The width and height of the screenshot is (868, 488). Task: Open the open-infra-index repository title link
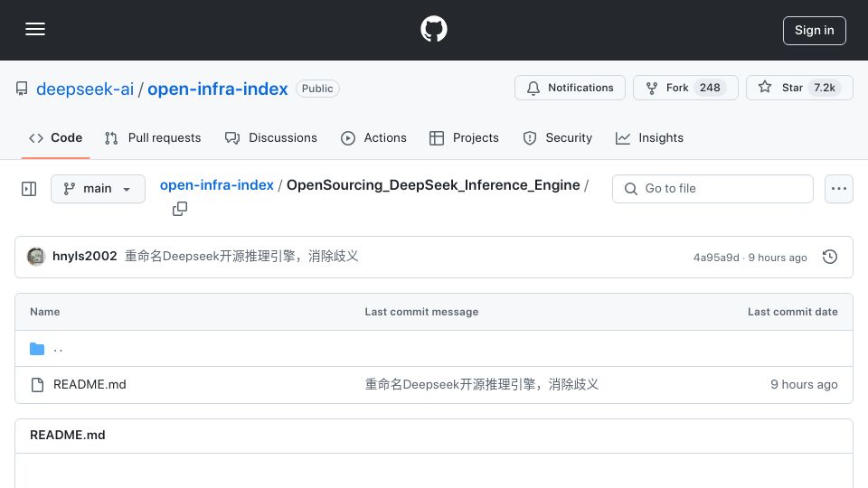(218, 89)
